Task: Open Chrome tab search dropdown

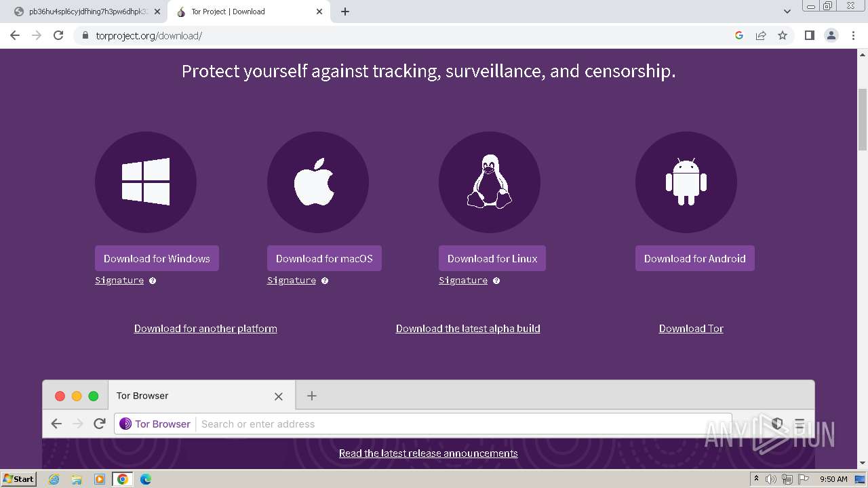Action: pos(787,12)
